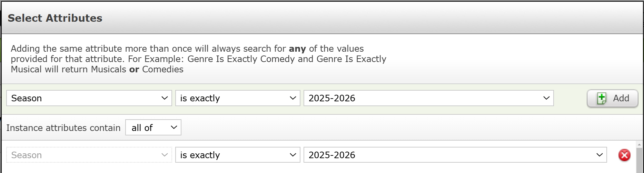Click the green plus icon on Add
Image resolution: width=644 pixels, height=173 pixels.
(x=602, y=99)
